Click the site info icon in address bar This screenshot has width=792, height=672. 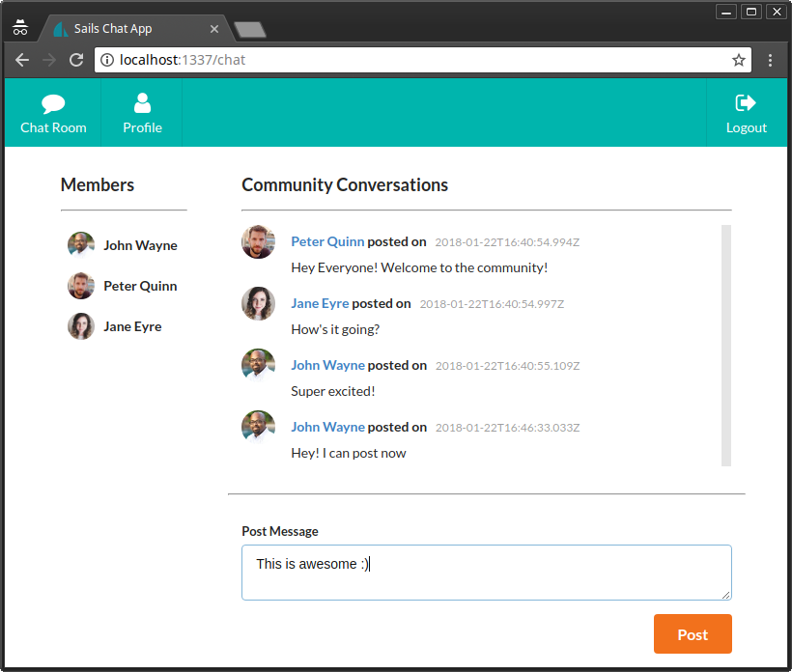tap(106, 59)
